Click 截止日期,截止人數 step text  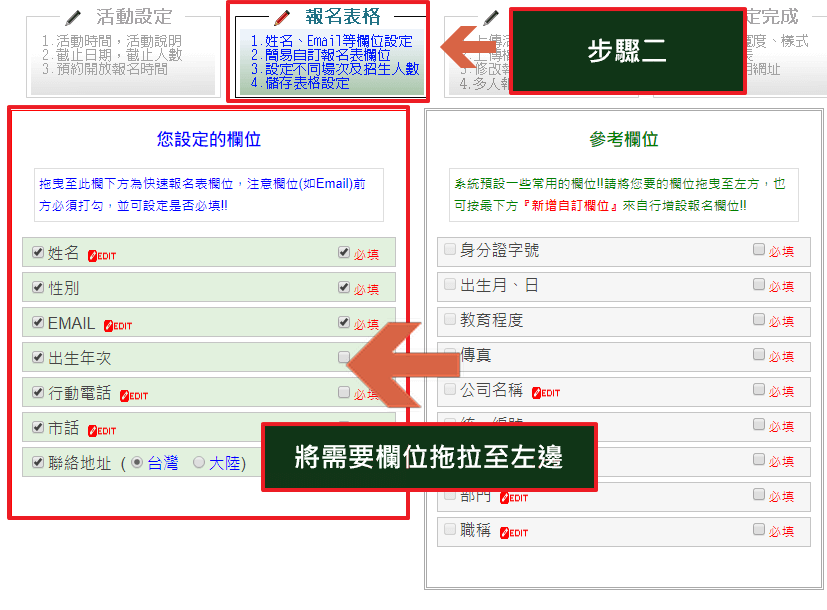[x=112, y=55]
